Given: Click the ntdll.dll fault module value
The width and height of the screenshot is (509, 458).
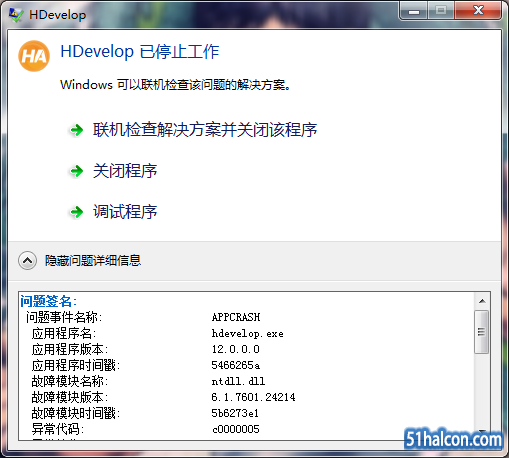Looking at the screenshot, I should [238, 381].
